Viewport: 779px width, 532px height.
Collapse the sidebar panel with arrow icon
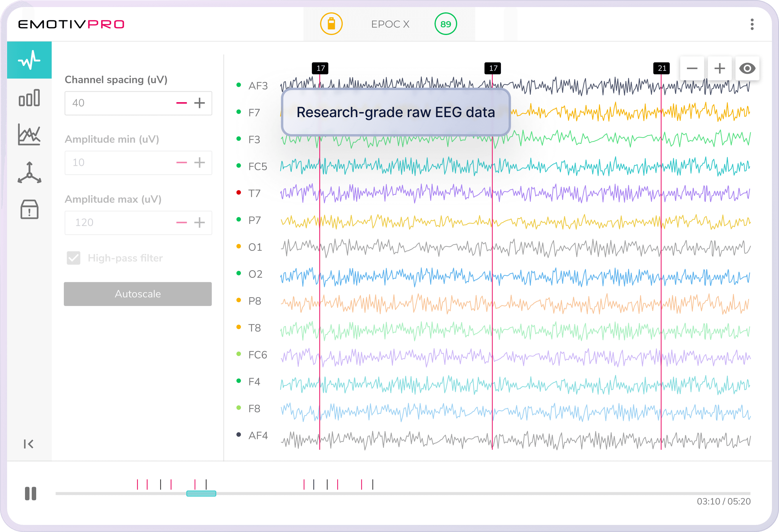(29, 444)
